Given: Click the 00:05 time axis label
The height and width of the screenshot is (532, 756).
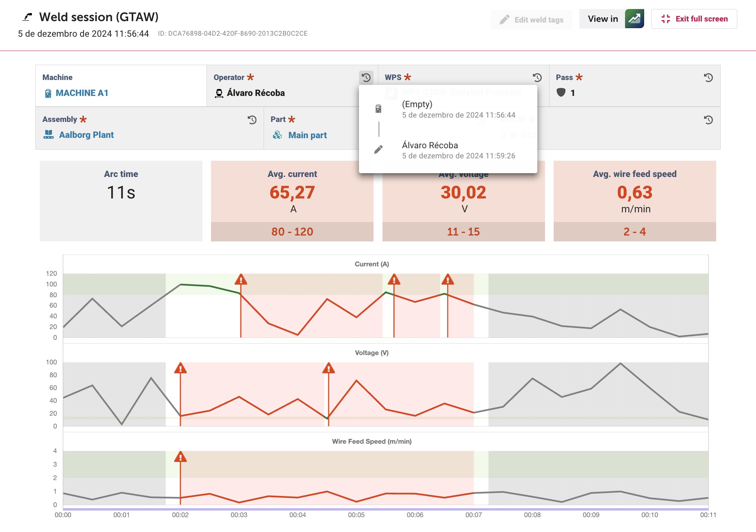Looking at the screenshot, I should point(356,515).
